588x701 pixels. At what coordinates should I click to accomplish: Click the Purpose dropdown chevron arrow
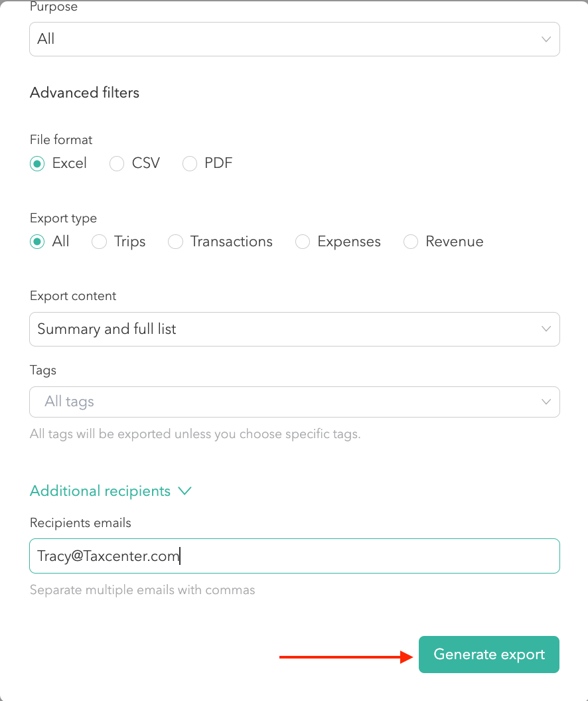point(546,39)
